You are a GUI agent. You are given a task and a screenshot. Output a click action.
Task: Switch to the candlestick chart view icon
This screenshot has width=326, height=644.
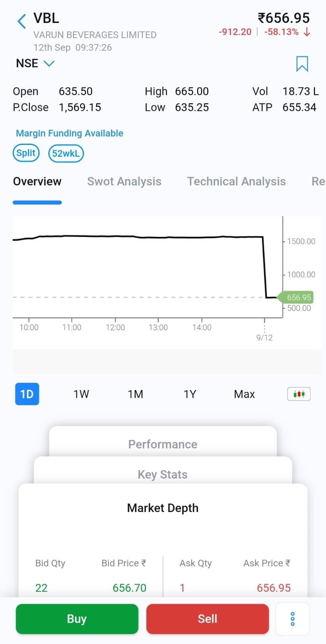click(299, 394)
